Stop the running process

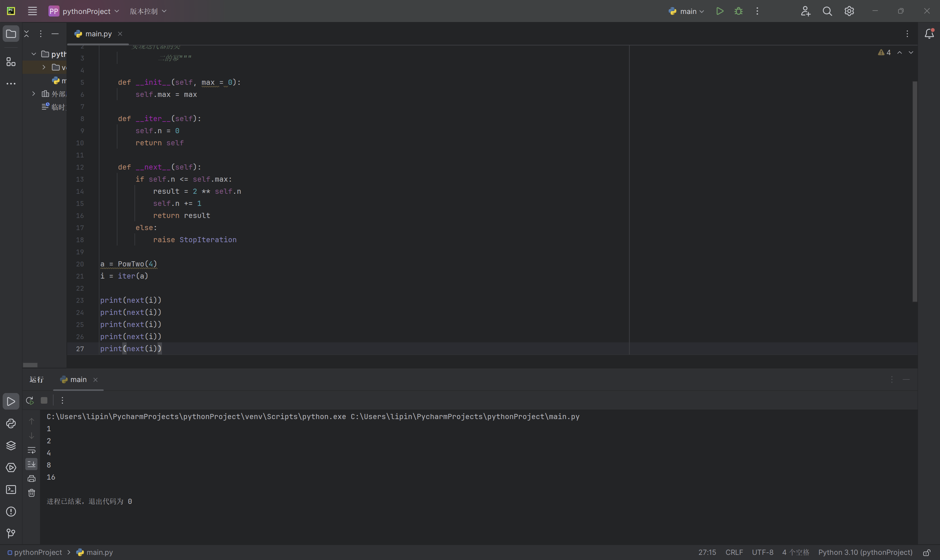coord(44,400)
